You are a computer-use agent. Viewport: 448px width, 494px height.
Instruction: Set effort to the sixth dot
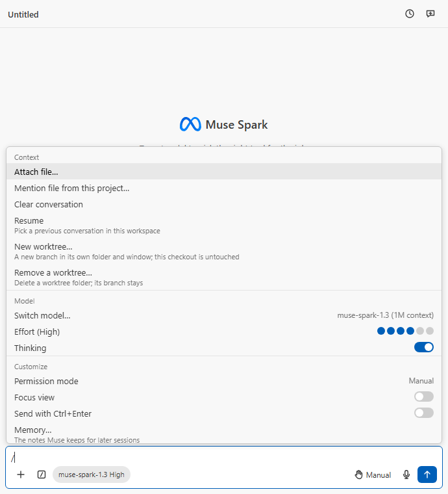430,331
